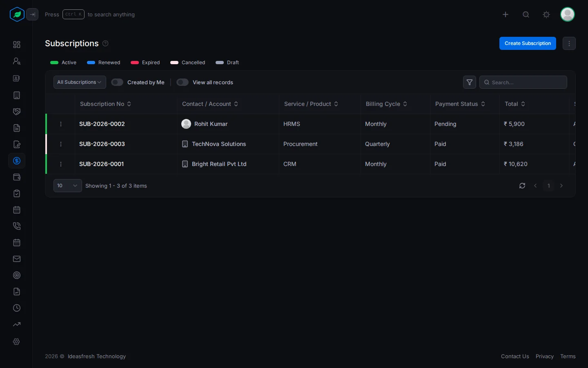
Task: Open the phone call icon in sidebar
Action: [17, 226]
